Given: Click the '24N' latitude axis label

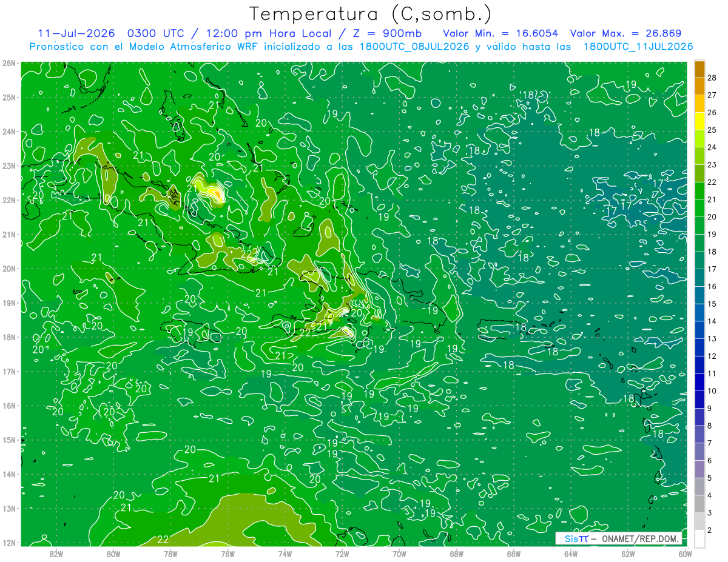Looking at the screenshot, I should point(9,132).
